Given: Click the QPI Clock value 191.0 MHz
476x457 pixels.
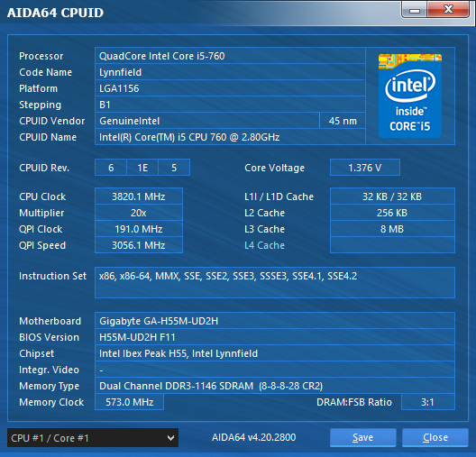Looking at the screenshot, I should click(x=139, y=229).
